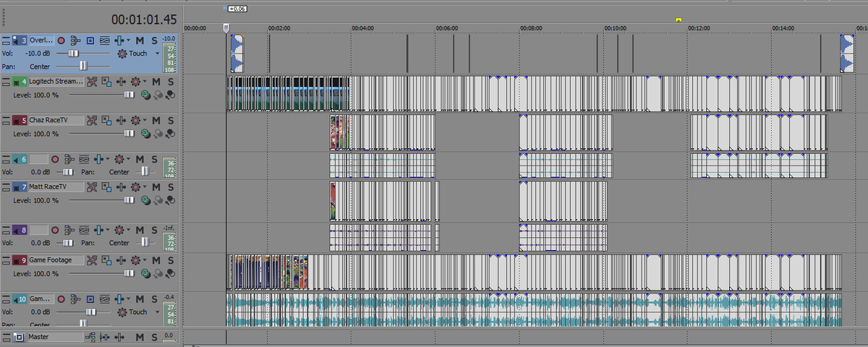Expand automation settings dropdown on Game Footage track
868x347 pixels.
(x=144, y=260)
